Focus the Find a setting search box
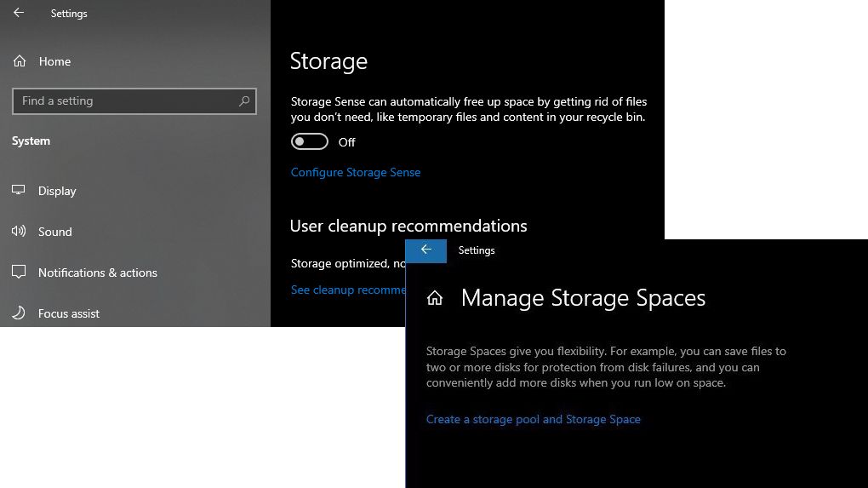Screen dimensions: 868x488 pos(134,100)
